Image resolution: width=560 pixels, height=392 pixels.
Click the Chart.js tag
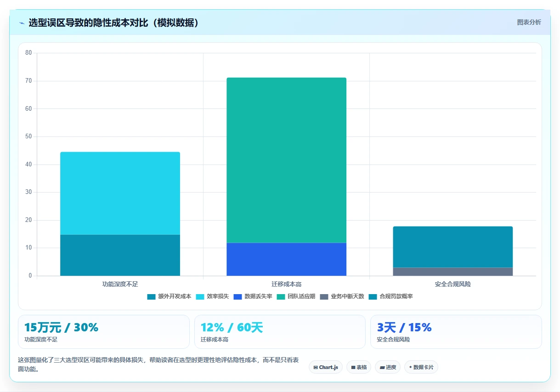[326, 367]
